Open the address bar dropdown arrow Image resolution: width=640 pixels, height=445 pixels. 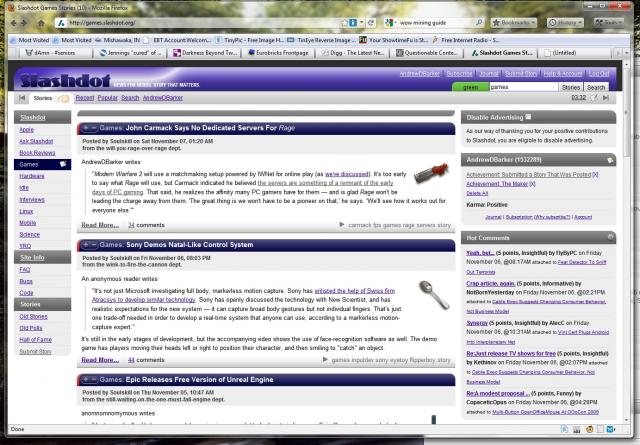(x=362, y=23)
